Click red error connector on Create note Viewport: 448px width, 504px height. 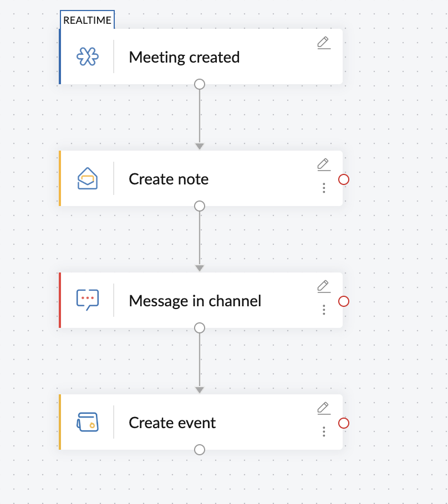pos(344,179)
